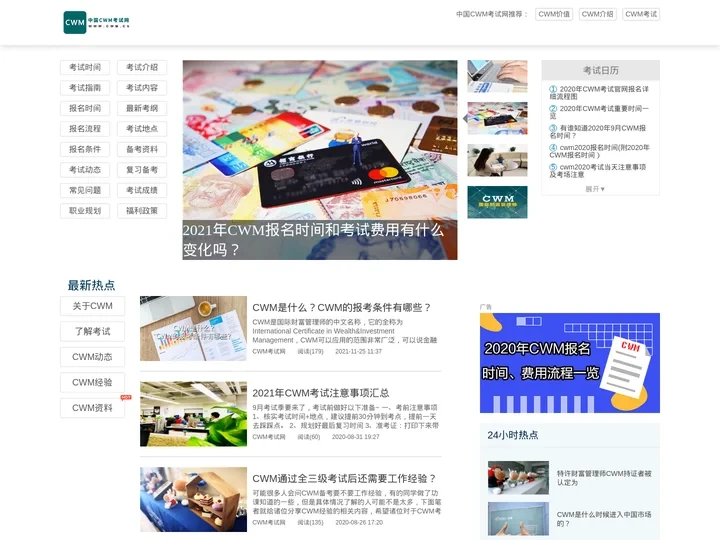Viewport: 720px width, 540px height.
Task: Open the CWM考试 recommended link
Action: [641, 14]
